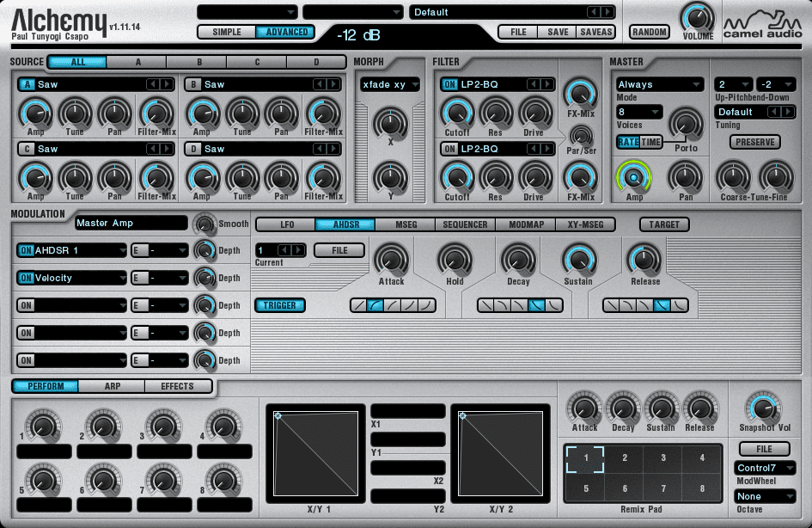Open pitchbend Up dropdown showing 2

(733, 84)
